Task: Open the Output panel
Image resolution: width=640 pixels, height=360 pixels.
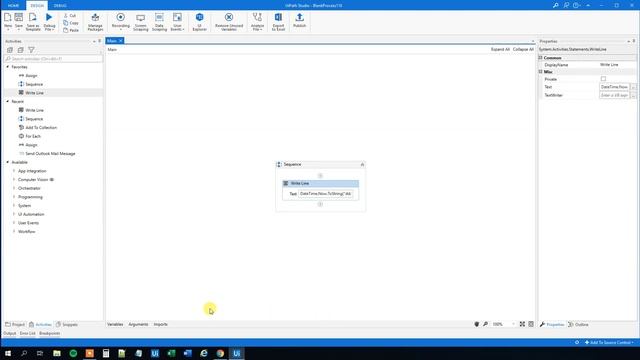Action: (x=10, y=333)
